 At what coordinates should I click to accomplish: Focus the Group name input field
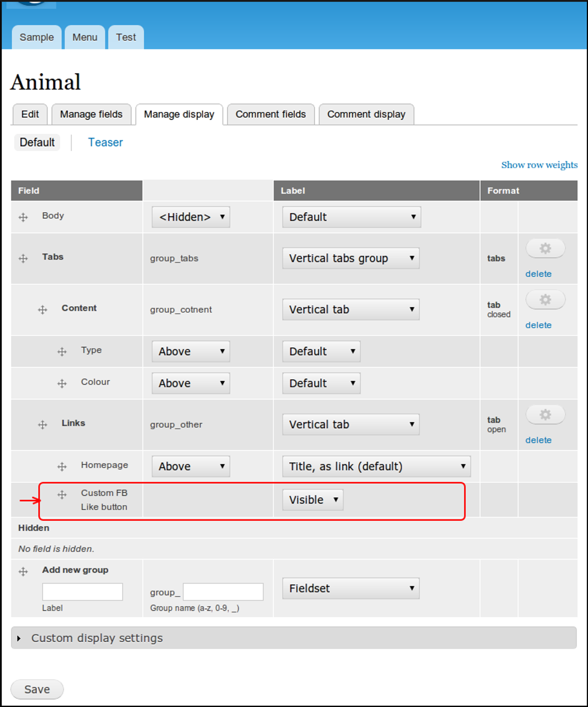coord(223,592)
